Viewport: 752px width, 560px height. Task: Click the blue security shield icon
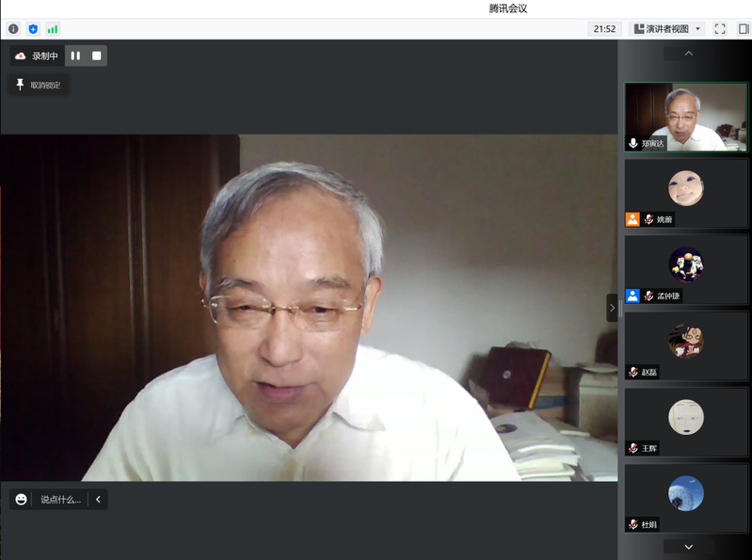click(33, 29)
